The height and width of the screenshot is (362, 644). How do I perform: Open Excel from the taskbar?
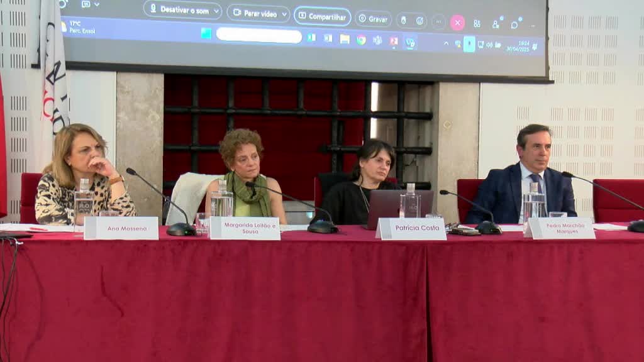[311, 38]
